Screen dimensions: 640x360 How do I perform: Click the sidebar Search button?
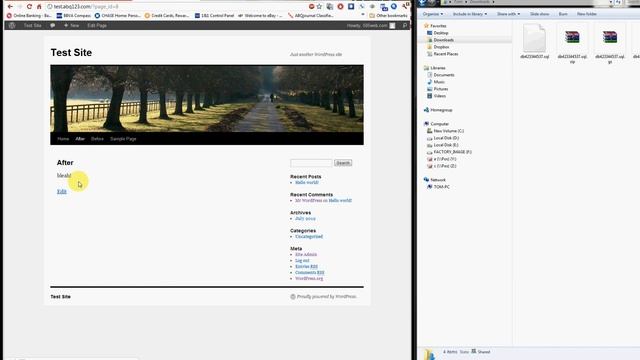343,163
